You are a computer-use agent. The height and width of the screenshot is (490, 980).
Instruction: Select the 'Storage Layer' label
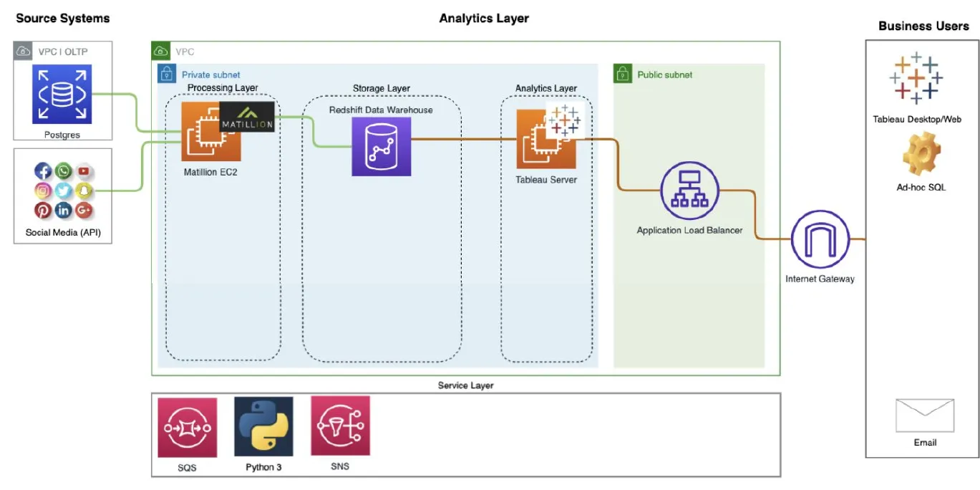click(382, 89)
